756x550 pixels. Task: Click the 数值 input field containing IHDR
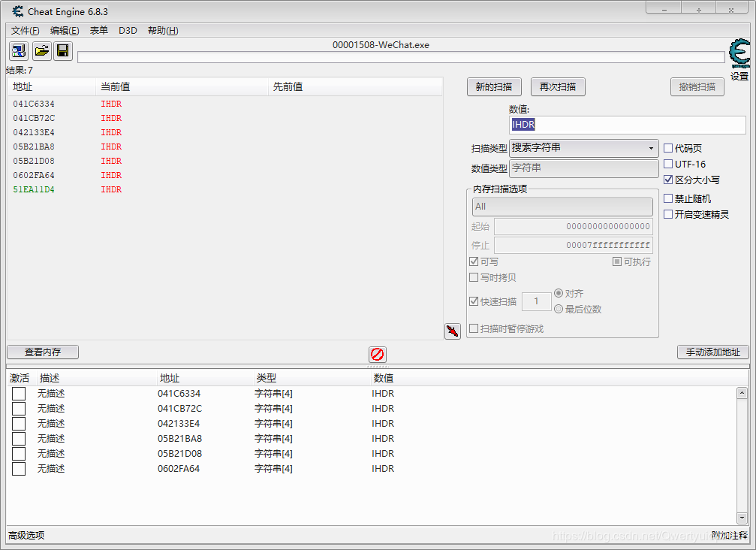point(628,125)
